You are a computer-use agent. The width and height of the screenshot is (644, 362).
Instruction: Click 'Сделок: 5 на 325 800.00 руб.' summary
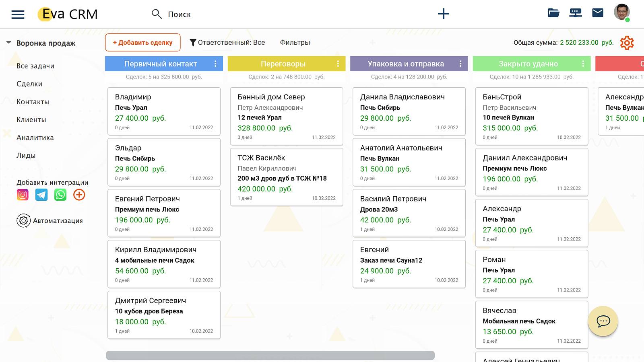click(x=164, y=77)
